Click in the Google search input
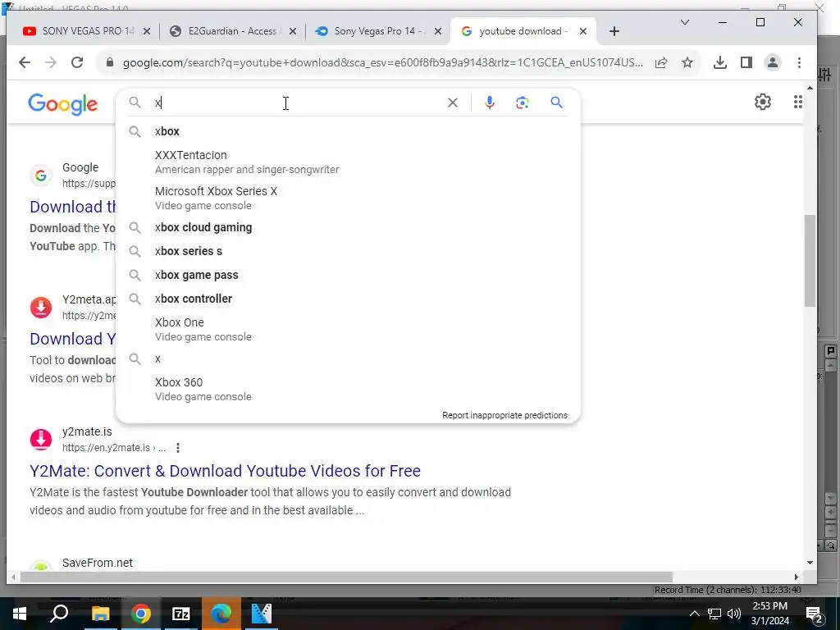 [x=297, y=103]
